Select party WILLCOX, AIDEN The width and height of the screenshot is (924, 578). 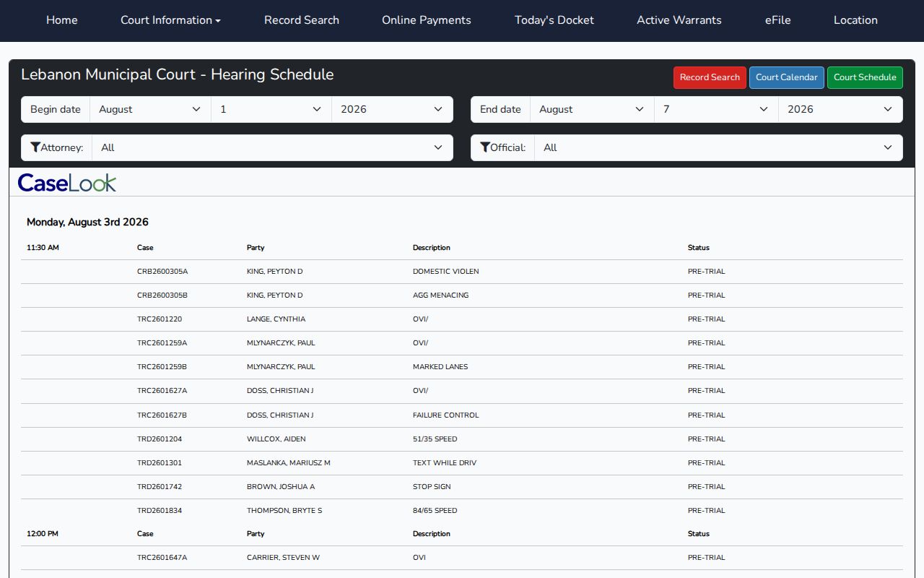[x=276, y=439]
